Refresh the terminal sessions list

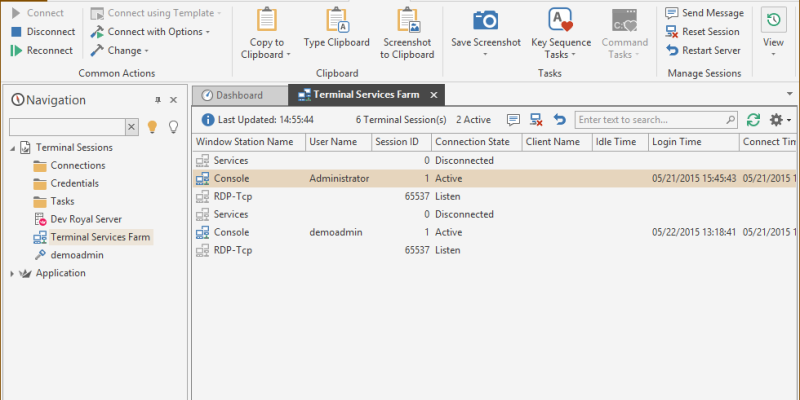pyautogui.click(x=753, y=120)
